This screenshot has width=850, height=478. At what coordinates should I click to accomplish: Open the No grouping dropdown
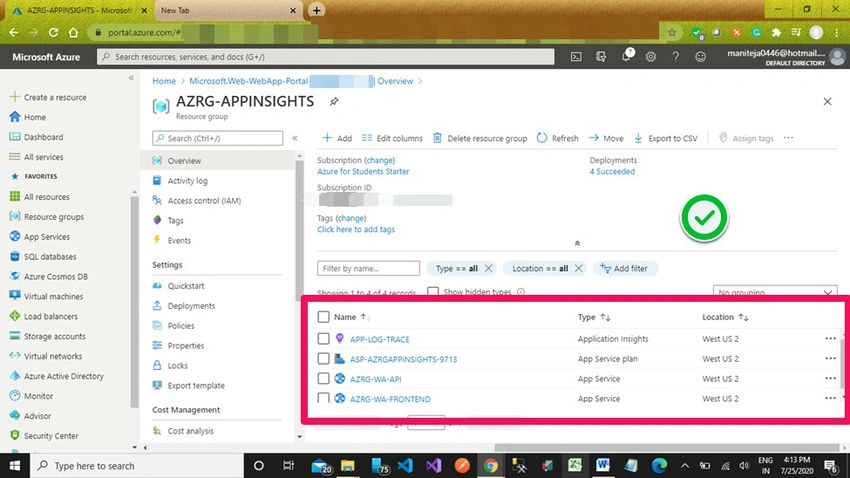pos(775,292)
